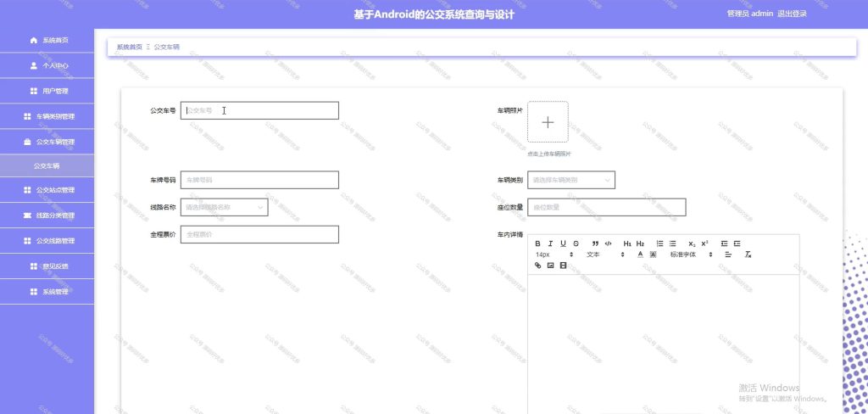Open the text alignment options
Screen dimensions: 868x414
coord(728,255)
